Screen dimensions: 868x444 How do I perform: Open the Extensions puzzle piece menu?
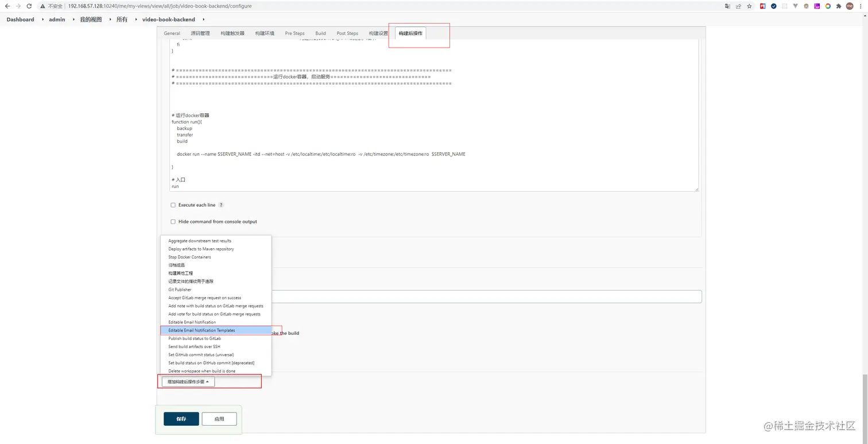pos(839,6)
